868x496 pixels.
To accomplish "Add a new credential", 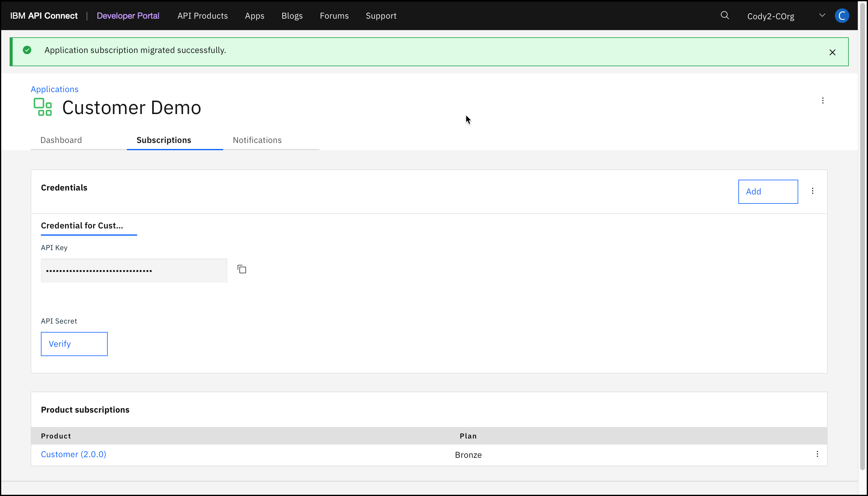I will pyautogui.click(x=768, y=192).
